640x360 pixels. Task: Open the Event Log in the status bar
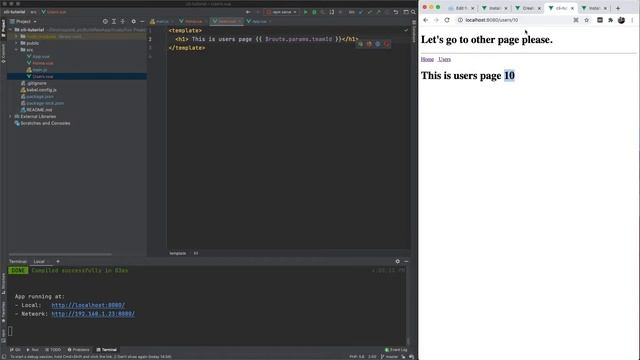point(396,350)
